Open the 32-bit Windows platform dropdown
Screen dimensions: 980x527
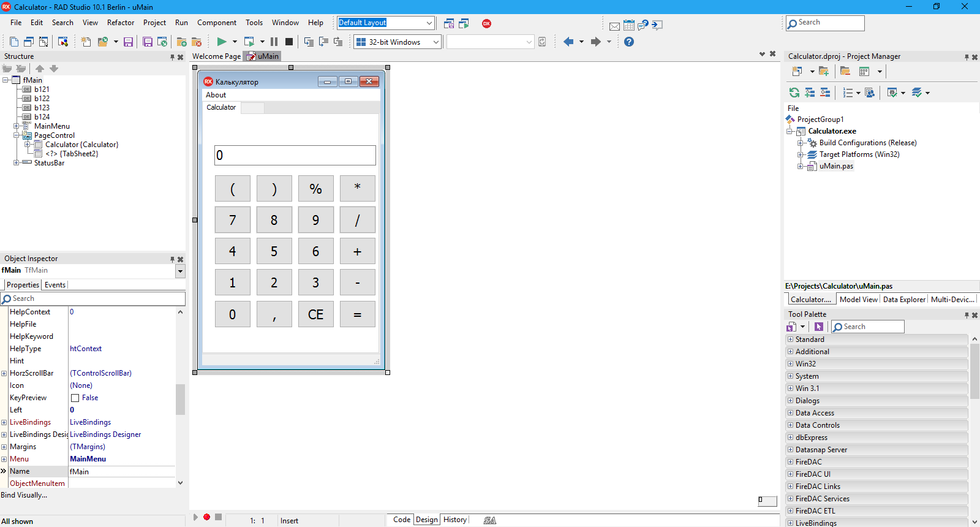(x=435, y=42)
